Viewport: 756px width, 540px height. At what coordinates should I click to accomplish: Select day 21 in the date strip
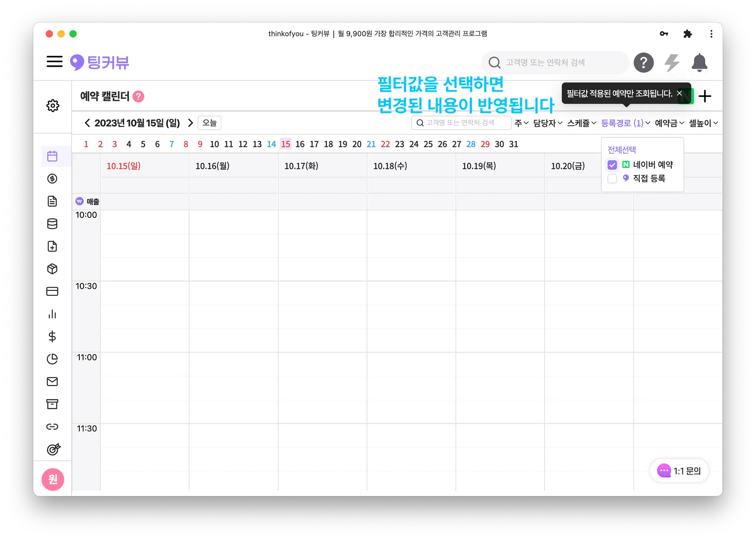click(x=371, y=144)
